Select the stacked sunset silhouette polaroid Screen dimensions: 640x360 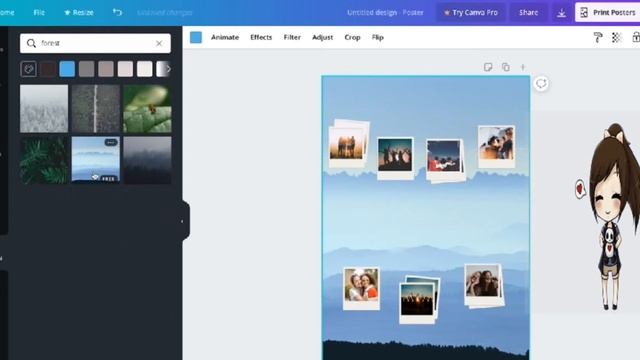[x=348, y=144]
